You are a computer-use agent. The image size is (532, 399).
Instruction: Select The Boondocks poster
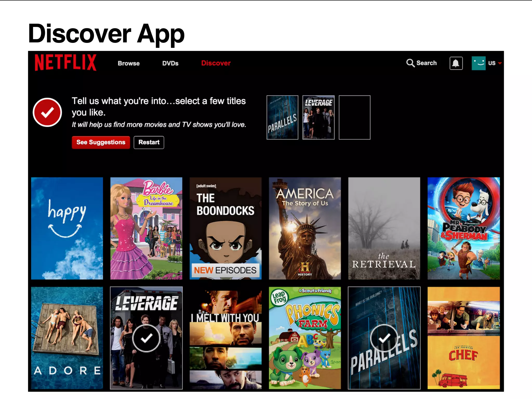point(225,228)
